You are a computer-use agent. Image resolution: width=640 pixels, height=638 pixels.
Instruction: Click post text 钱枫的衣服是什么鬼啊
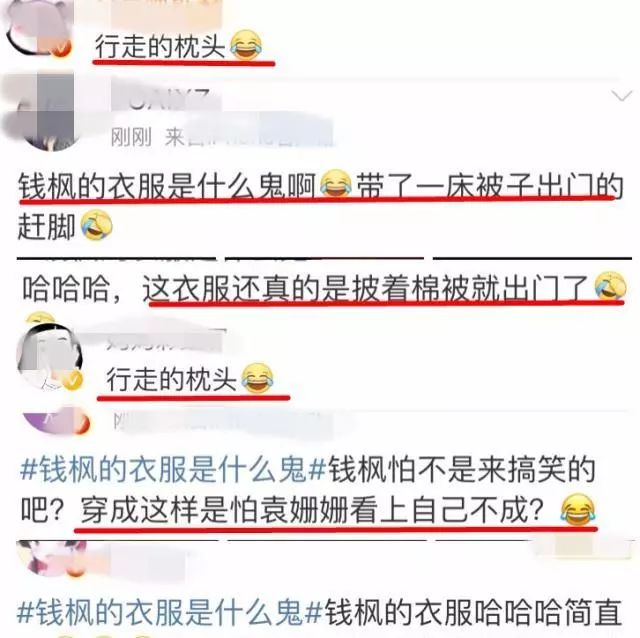[167, 186]
